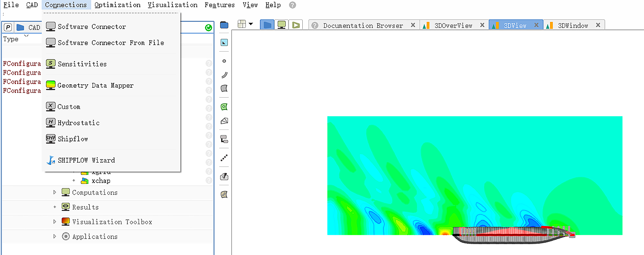Click the xchap item icon
644x255 pixels.
click(85, 181)
